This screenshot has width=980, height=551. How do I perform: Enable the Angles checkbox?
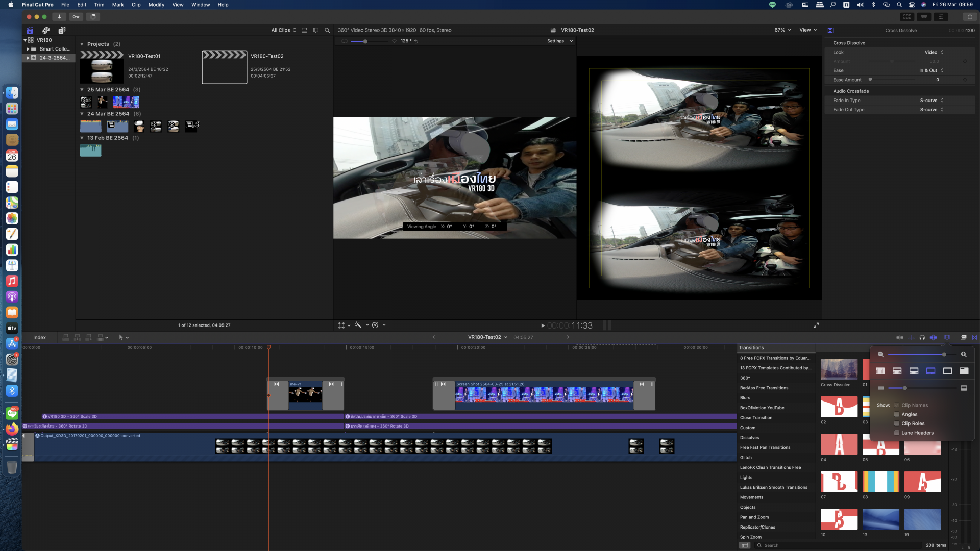896,414
